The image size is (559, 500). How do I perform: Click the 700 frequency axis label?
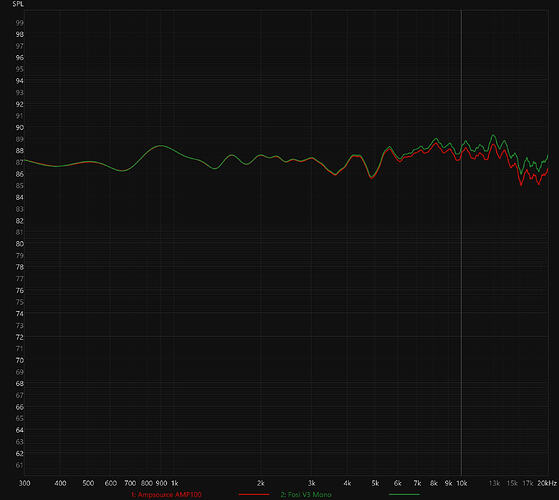[130, 483]
